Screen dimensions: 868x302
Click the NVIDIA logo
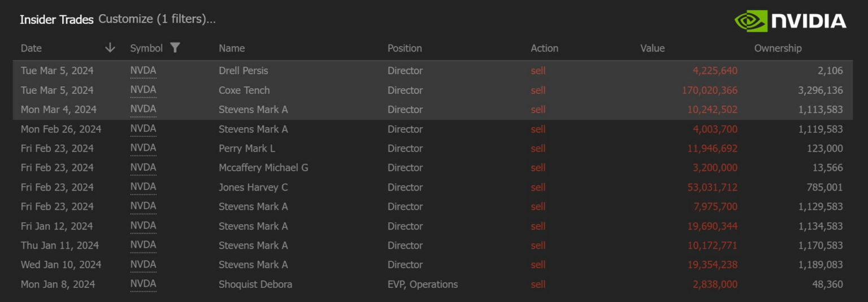(790, 21)
